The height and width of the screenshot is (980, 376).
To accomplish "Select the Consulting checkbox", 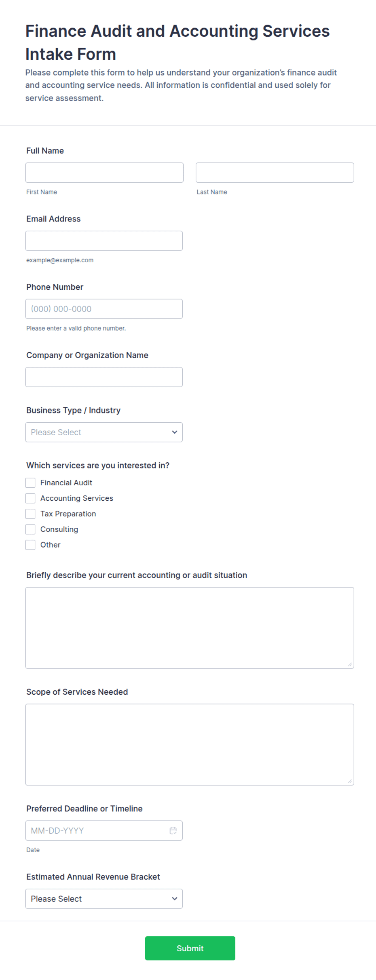I will tap(30, 529).
